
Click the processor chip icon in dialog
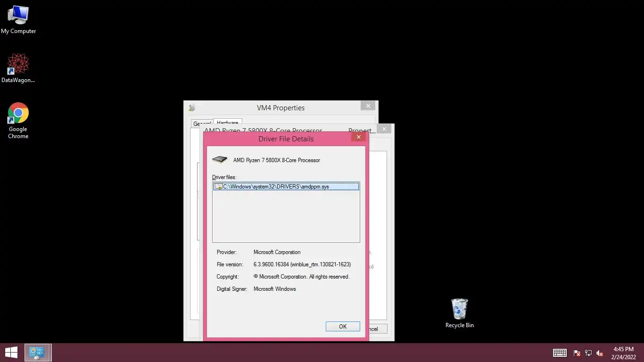tap(220, 160)
